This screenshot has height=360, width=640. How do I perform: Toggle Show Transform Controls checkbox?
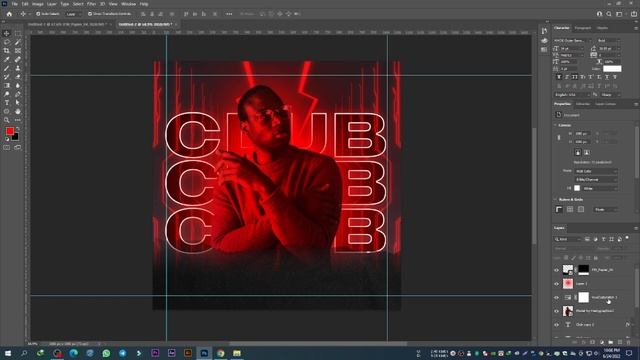tap(90, 14)
